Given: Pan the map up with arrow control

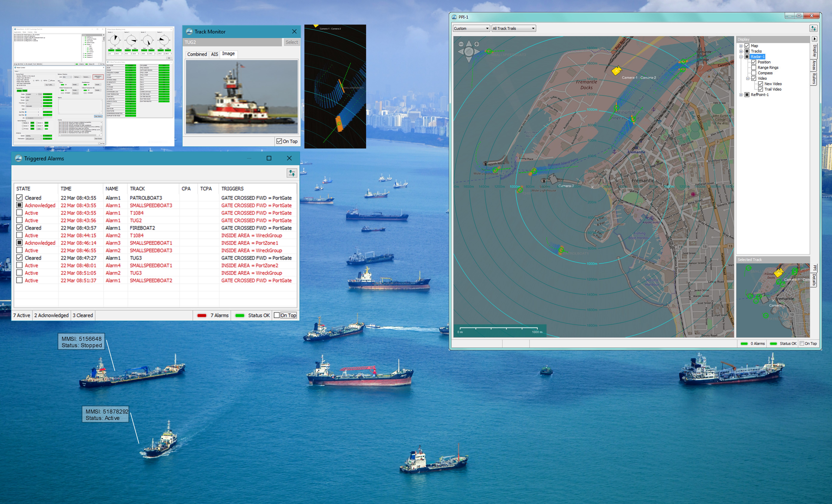Looking at the screenshot, I should [x=469, y=44].
